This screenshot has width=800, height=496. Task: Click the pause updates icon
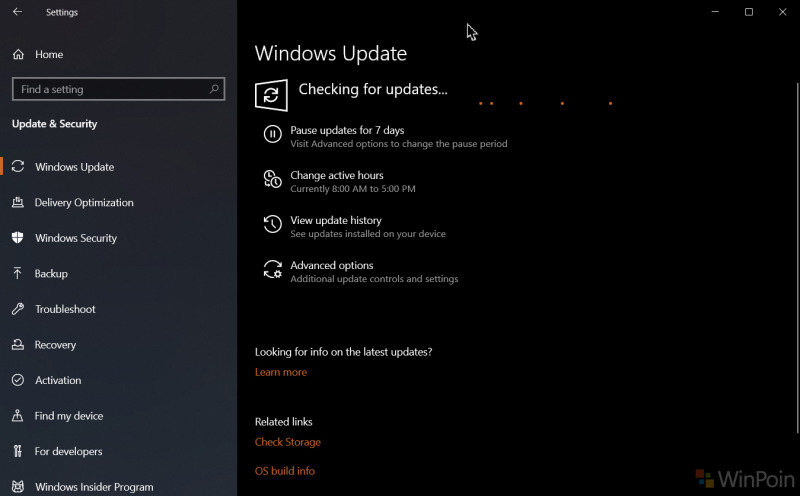tap(272, 134)
